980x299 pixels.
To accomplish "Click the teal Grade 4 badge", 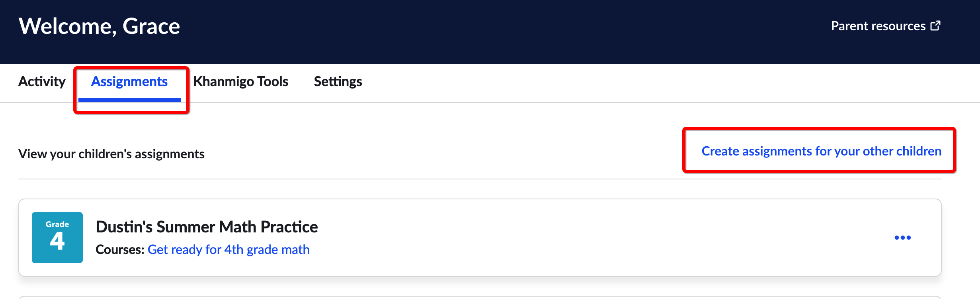I will [x=57, y=238].
